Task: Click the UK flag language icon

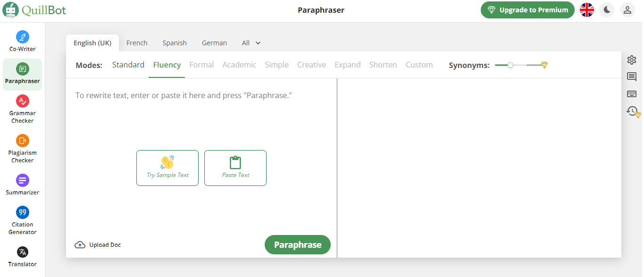Action: pos(587,10)
